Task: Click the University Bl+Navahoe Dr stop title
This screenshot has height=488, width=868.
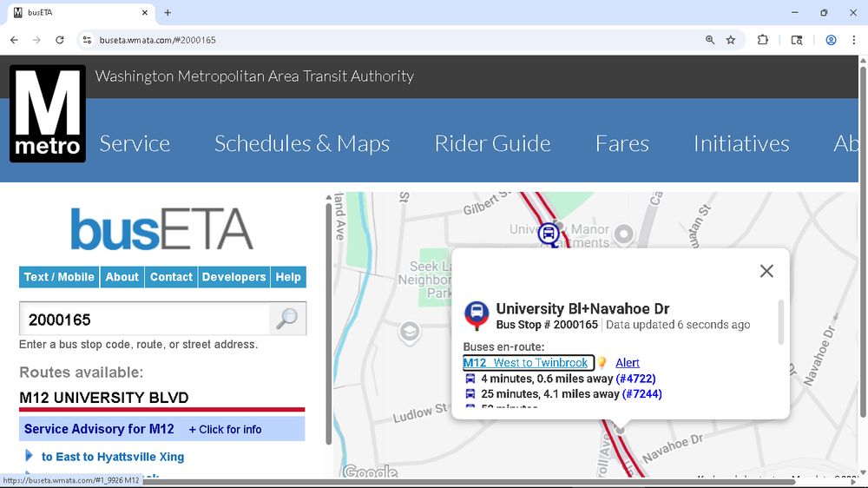Action: [582, 308]
